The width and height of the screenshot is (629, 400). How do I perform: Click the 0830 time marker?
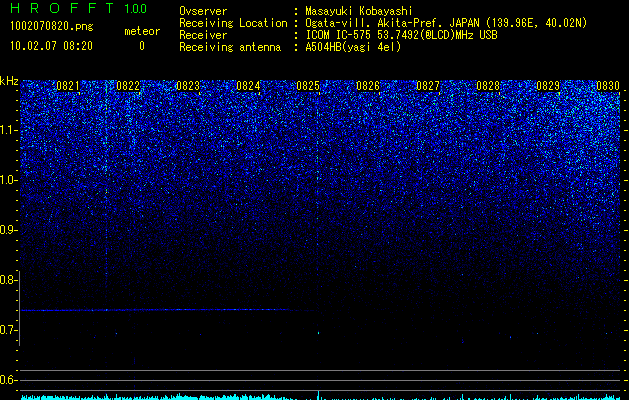click(x=608, y=86)
